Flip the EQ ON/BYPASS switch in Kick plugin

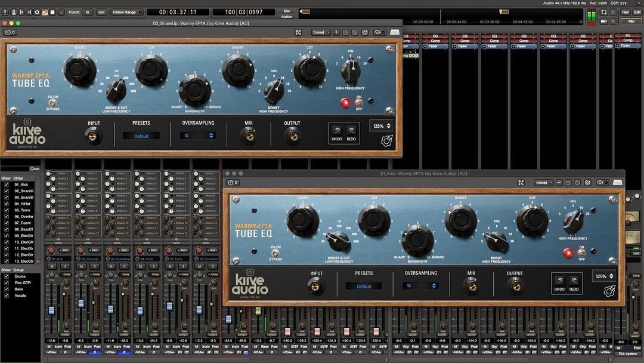275,253
